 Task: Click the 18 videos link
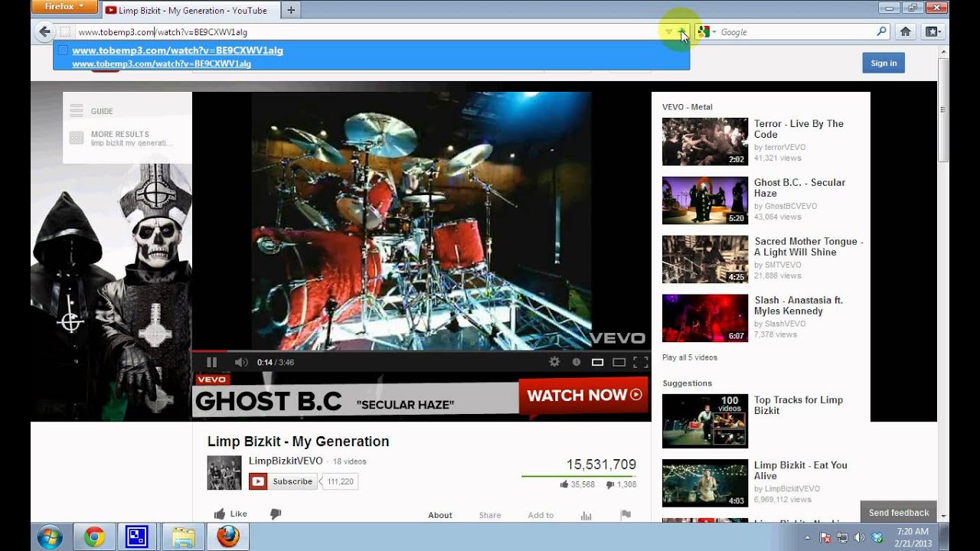coord(350,461)
